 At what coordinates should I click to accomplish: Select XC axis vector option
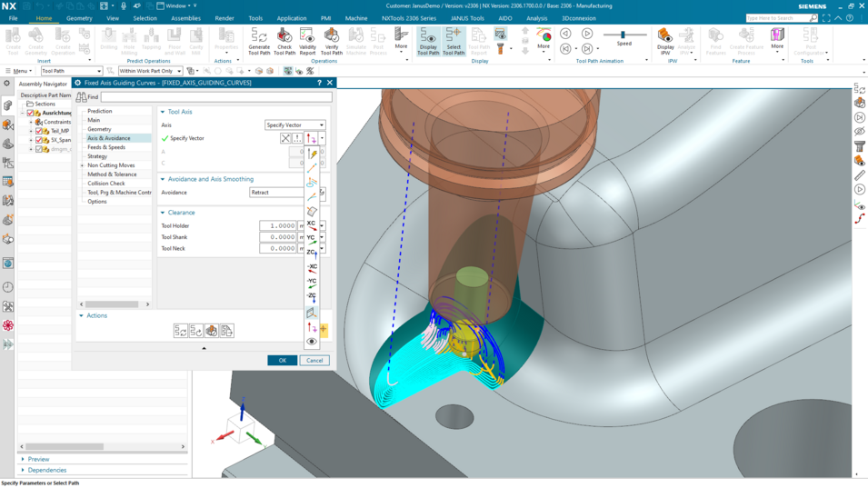[312, 225]
